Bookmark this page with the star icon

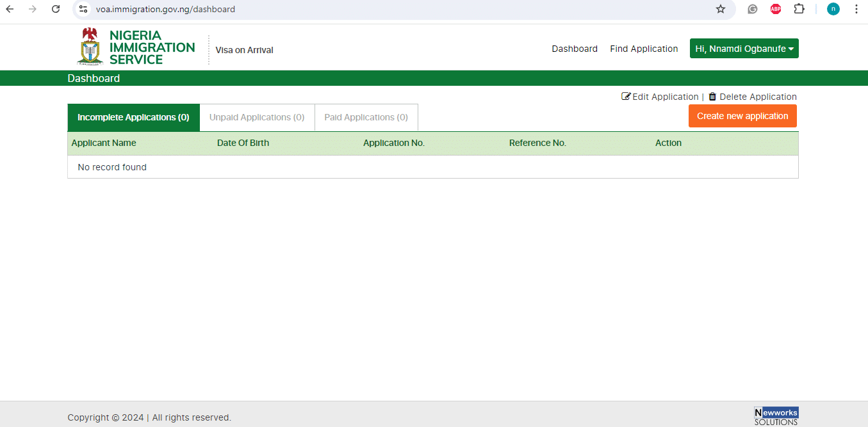coord(721,9)
